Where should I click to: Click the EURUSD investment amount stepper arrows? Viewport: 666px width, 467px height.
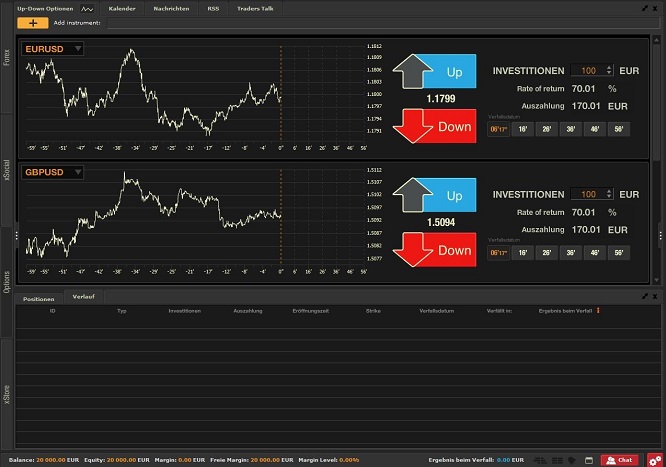pos(609,70)
